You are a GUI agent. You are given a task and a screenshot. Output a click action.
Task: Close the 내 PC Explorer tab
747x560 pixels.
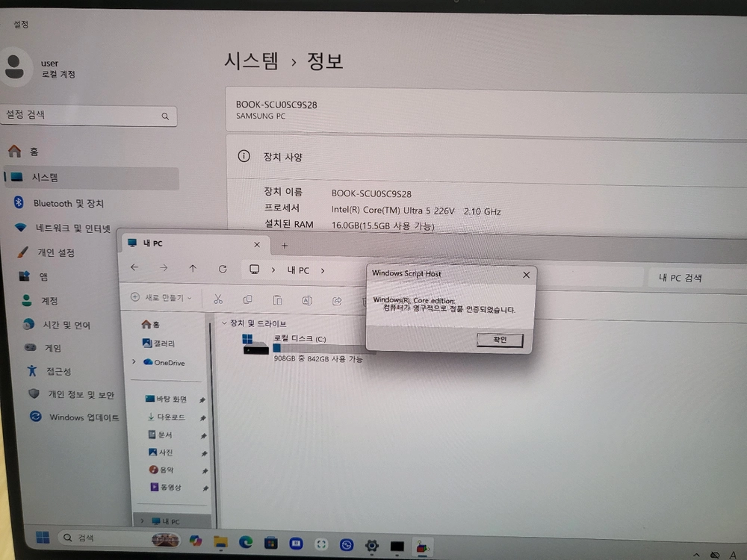257,245
